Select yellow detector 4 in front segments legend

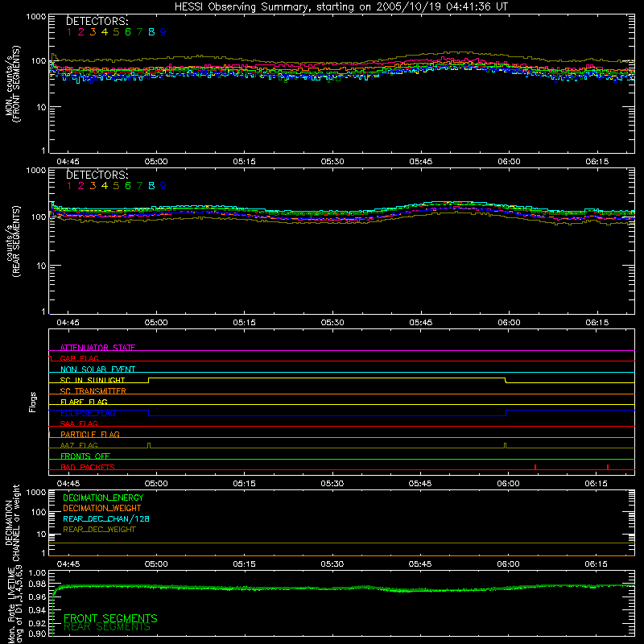point(105,32)
